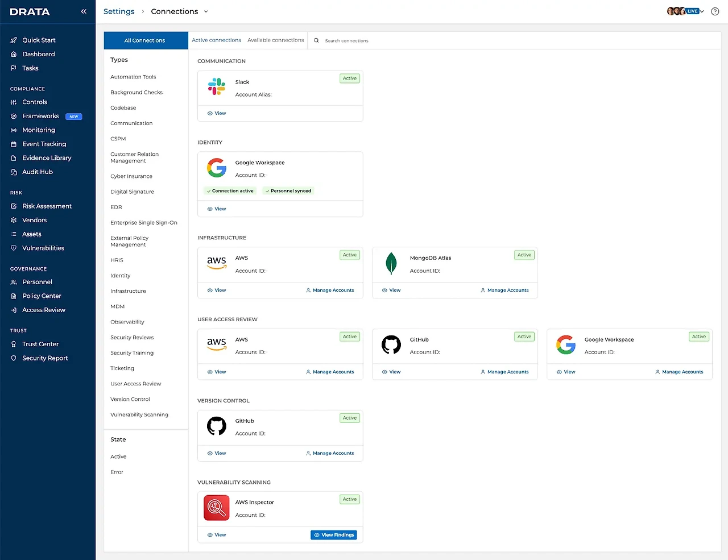Select the All Connections tab

146,40
